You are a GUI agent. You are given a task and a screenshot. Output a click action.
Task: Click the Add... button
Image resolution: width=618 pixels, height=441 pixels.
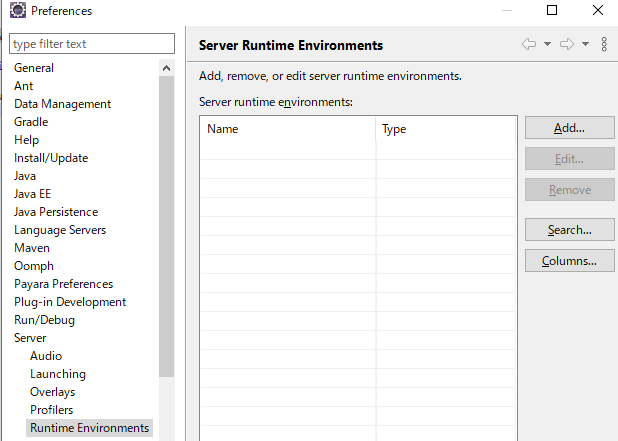tap(568, 128)
